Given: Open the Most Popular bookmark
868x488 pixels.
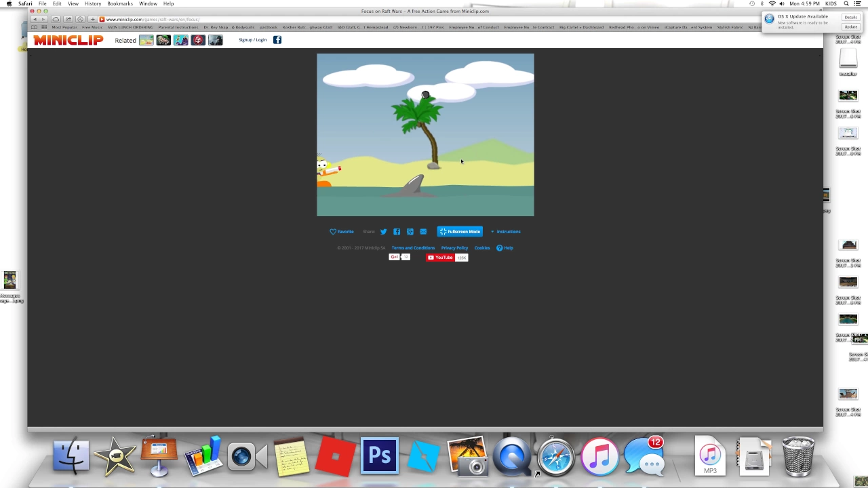Looking at the screenshot, I should coord(64,27).
